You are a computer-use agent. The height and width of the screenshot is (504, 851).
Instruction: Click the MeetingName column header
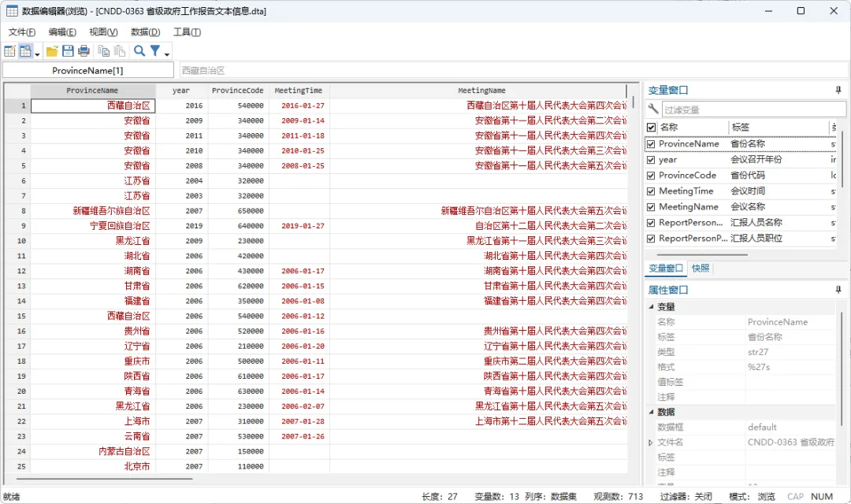coord(478,91)
